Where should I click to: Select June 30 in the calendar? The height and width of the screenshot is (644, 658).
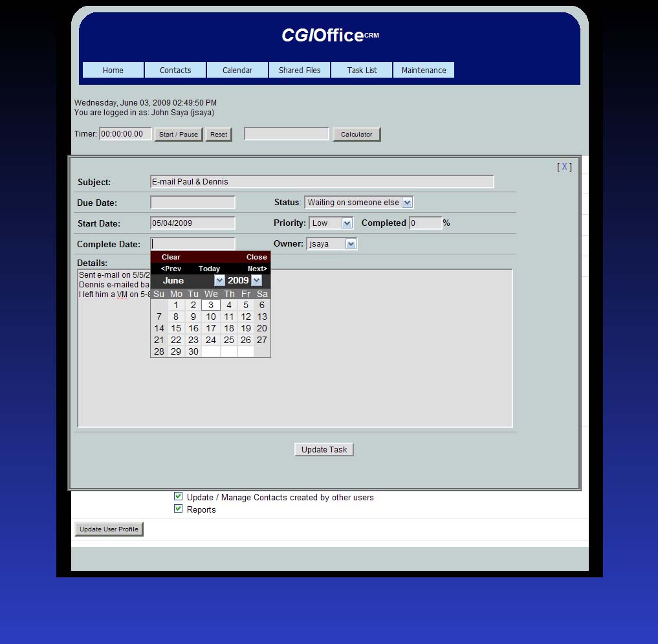coord(193,351)
